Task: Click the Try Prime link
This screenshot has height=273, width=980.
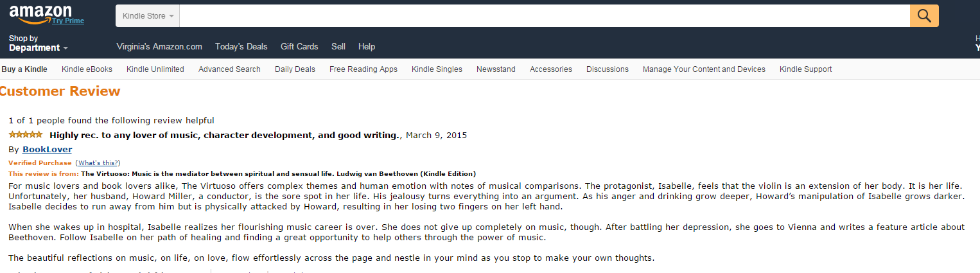Action: pos(68,21)
